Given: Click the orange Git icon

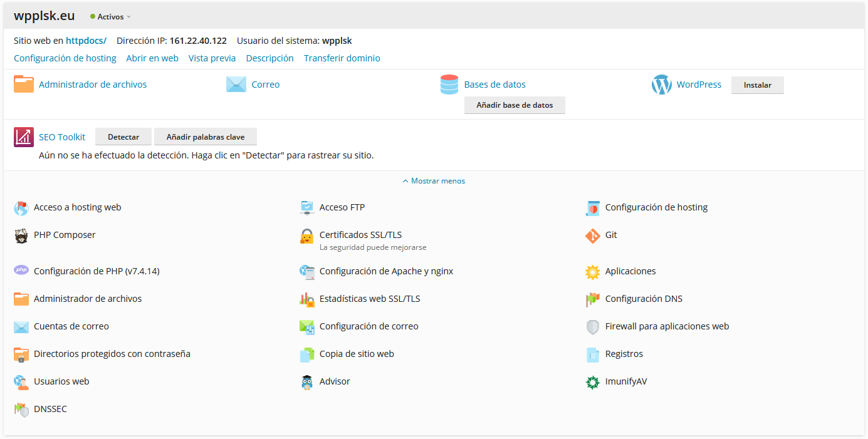Looking at the screenshot, I should (593, 235).
